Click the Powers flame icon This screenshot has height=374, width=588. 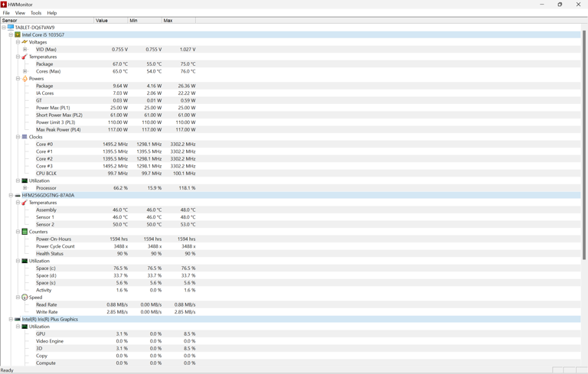(24, 78)
